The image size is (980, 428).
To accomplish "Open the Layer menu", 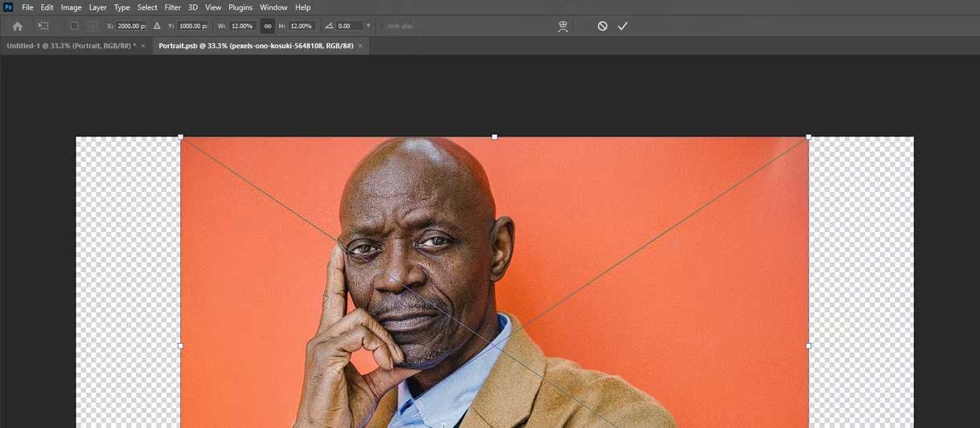I will pos(98,7).
